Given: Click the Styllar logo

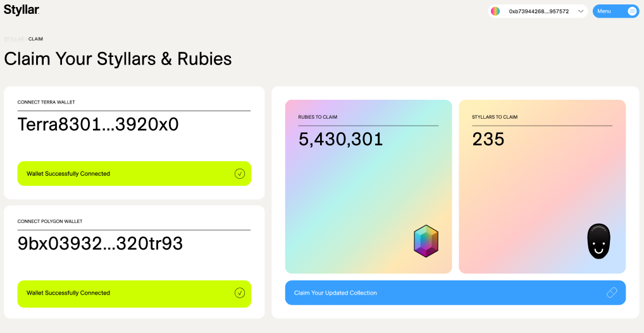Looking at the screenshot, I should [x=22, y=10].
